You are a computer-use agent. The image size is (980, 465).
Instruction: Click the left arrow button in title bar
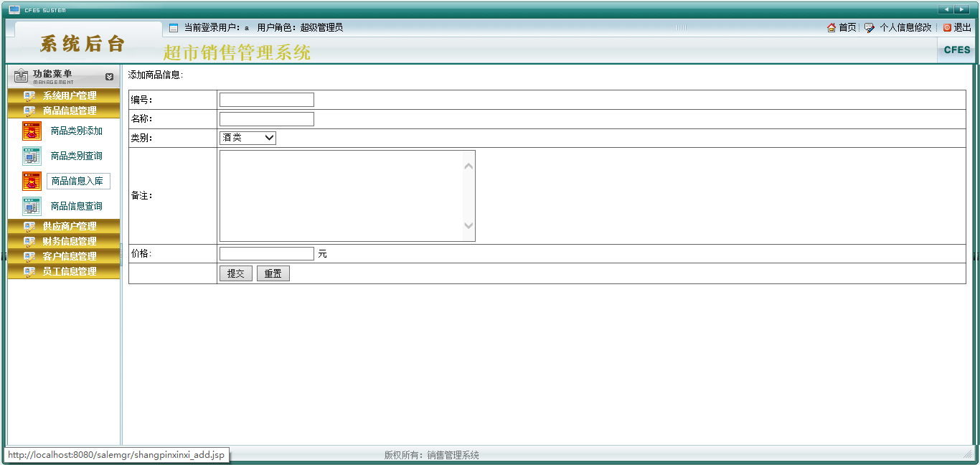[946, 9]
